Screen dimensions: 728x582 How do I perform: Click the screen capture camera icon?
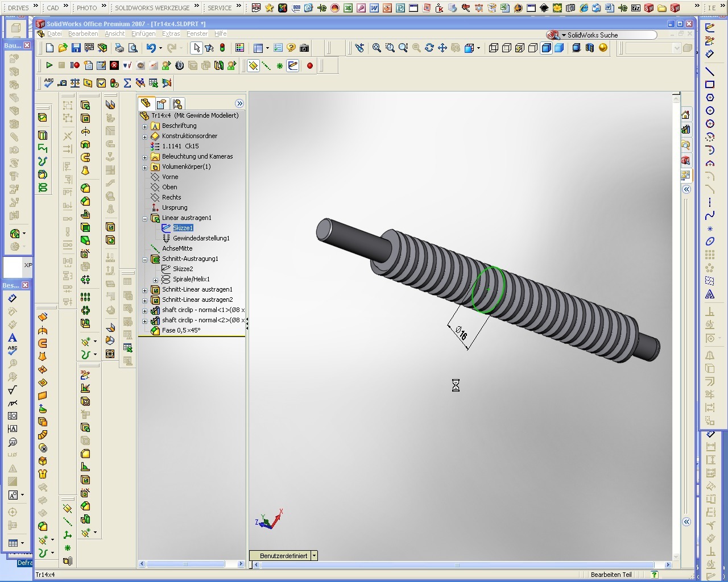(x=304, y=48)
